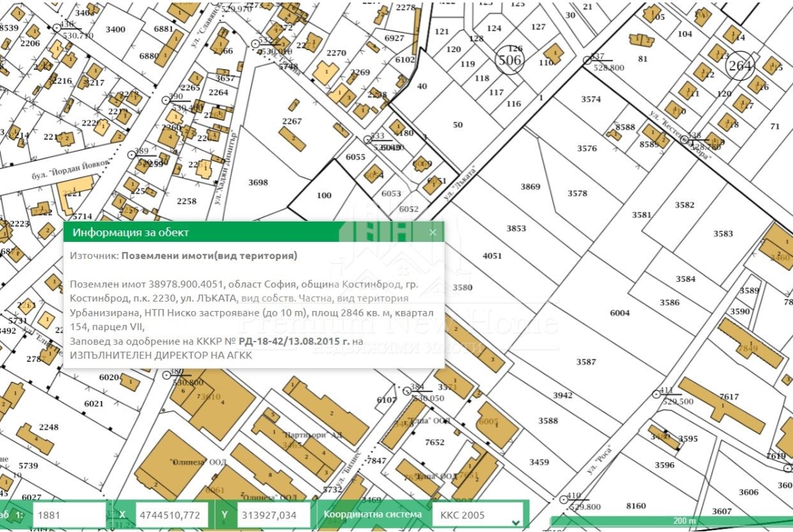Click the circled block number 506
The image size is (793, 532).
pos(509,60)
